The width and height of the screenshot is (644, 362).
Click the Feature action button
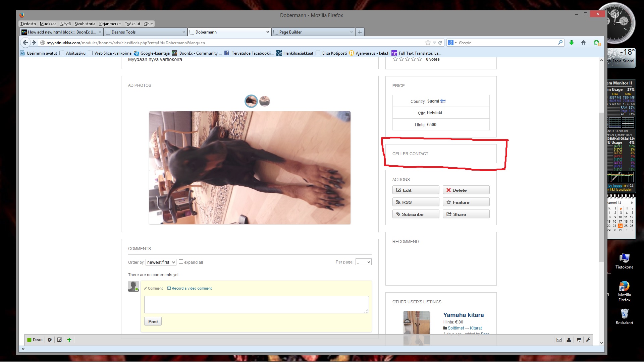[x=466, y=202]
